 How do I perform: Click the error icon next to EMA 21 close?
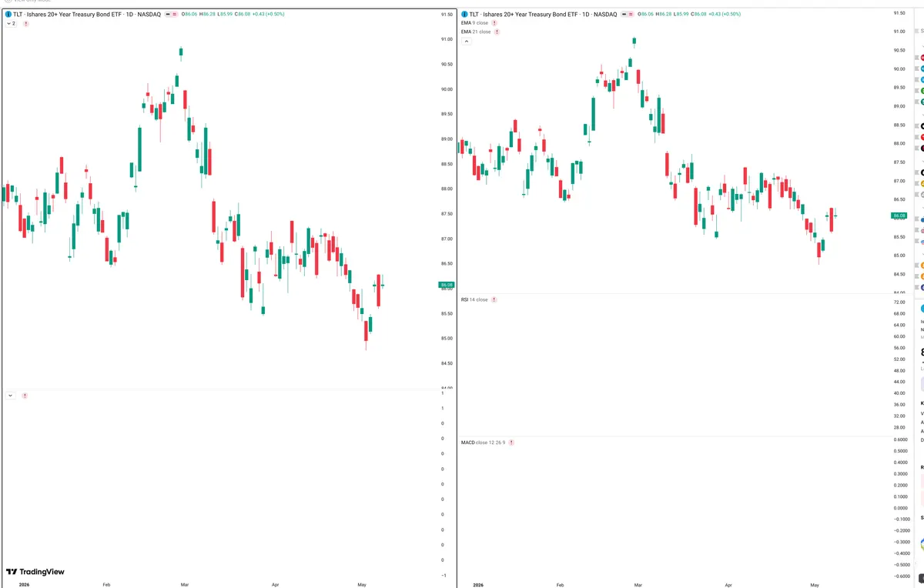[x=496, y=32]
